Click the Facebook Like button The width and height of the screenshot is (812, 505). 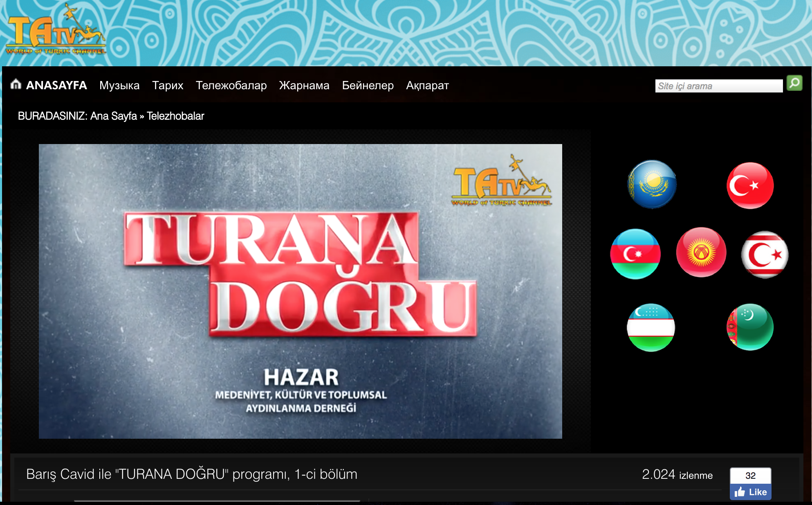coord(750,492)
